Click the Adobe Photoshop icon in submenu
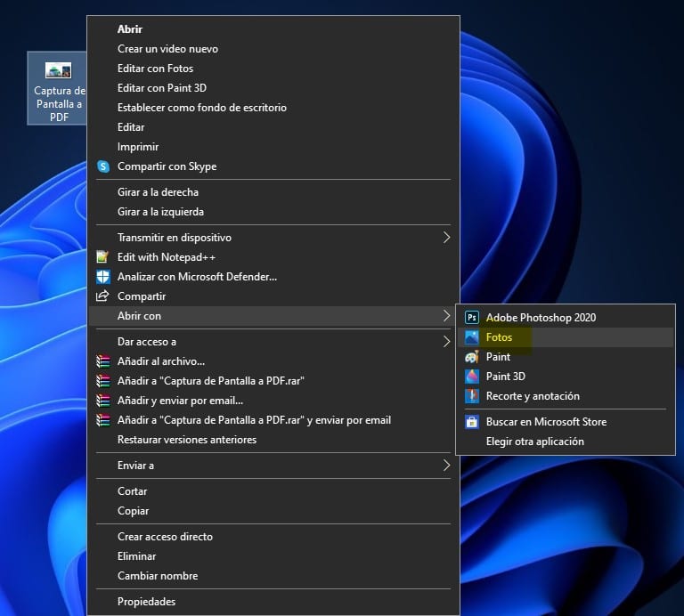The image size is (684, 616). (x=471, y=318)
